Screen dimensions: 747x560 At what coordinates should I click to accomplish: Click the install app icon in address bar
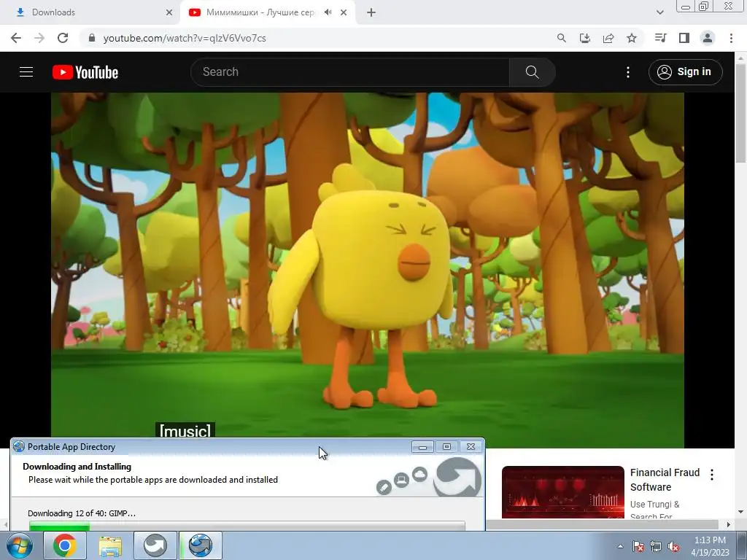(x=585, y=38)
